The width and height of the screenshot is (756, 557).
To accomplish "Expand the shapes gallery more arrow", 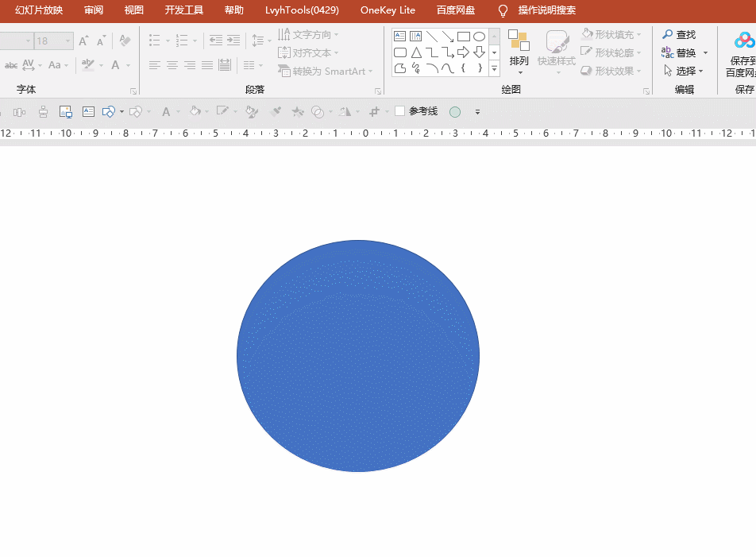I will click(494, 69).
